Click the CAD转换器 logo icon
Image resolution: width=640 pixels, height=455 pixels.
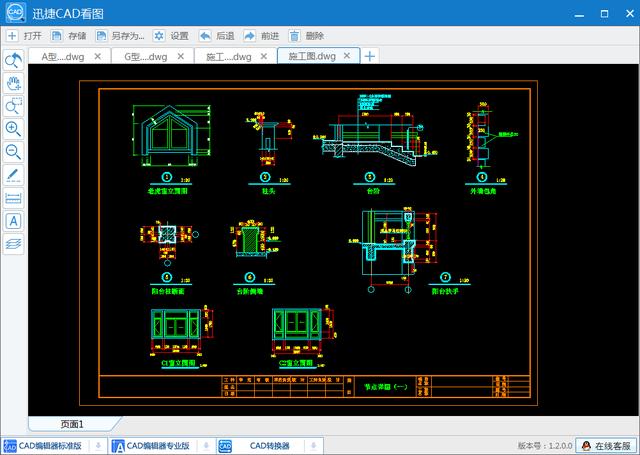225,446
